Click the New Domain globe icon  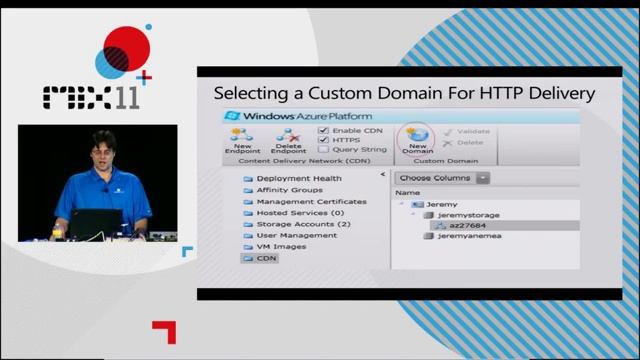point(418,135)
